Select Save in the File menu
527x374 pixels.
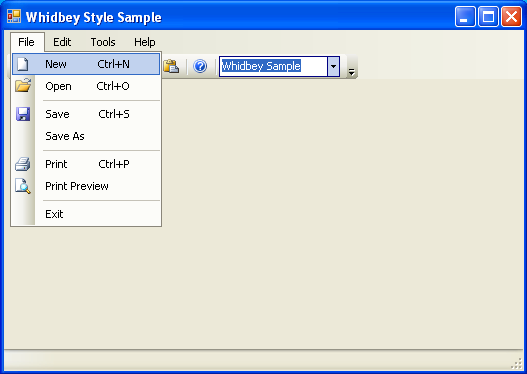click(x=86, y=114)
